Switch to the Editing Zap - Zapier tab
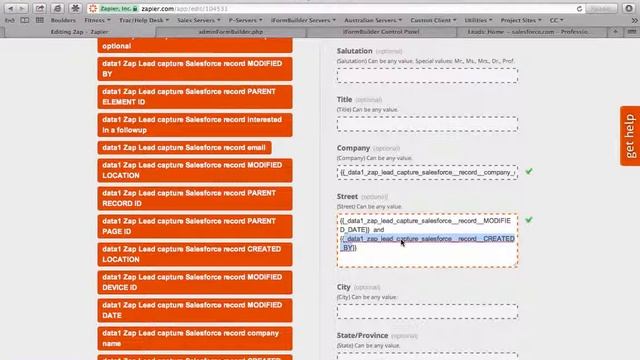 point(79,31)
